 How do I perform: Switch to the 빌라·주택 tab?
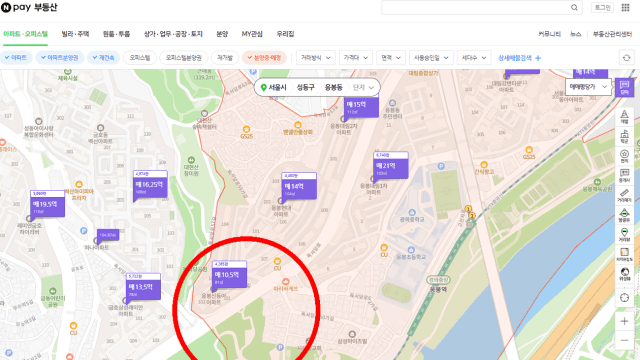tap(75, 34)
